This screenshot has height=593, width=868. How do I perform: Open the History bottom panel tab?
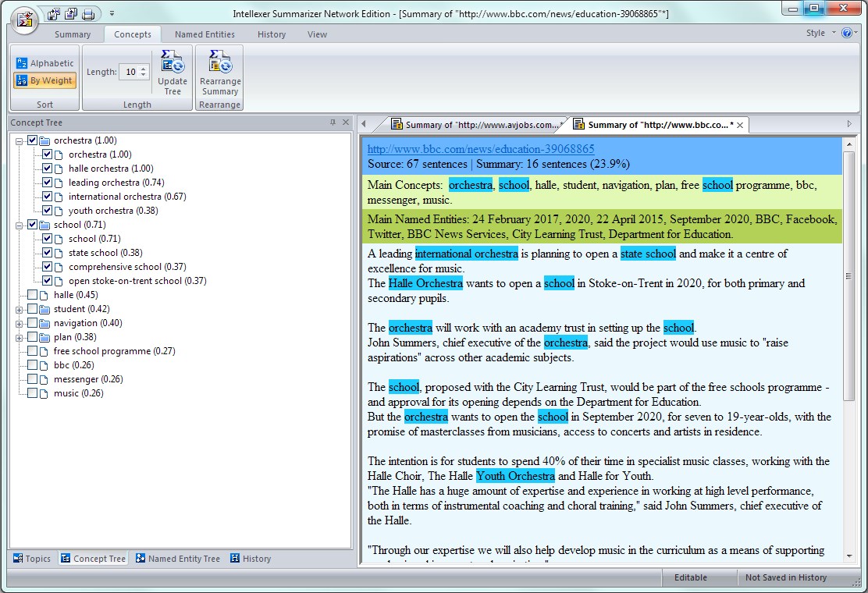pos(251,559)
